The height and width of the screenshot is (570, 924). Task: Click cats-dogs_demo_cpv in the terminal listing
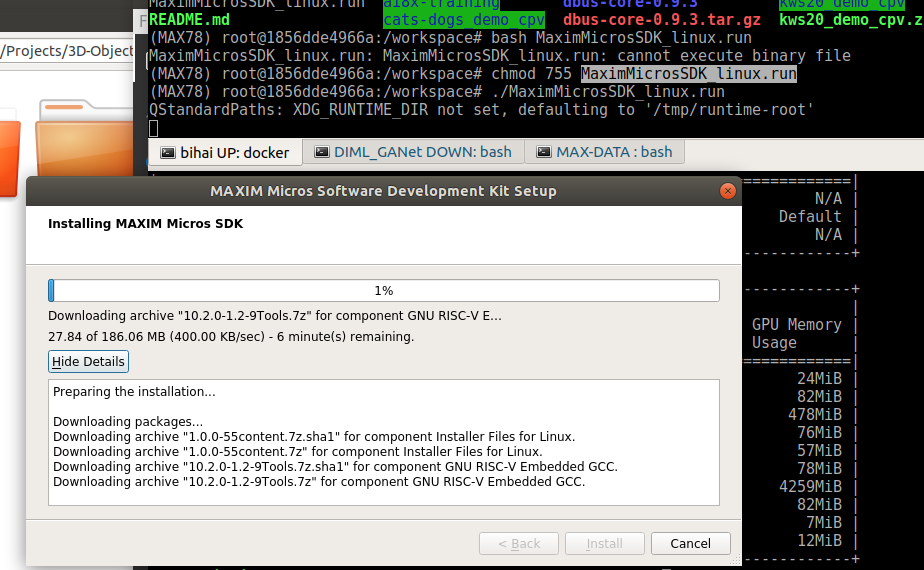click(x=464, y=20)
